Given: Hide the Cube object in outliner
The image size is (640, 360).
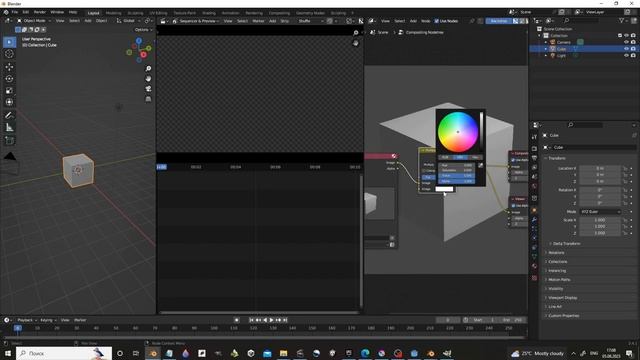Looking at the screenshot, I should coord(626,49).
